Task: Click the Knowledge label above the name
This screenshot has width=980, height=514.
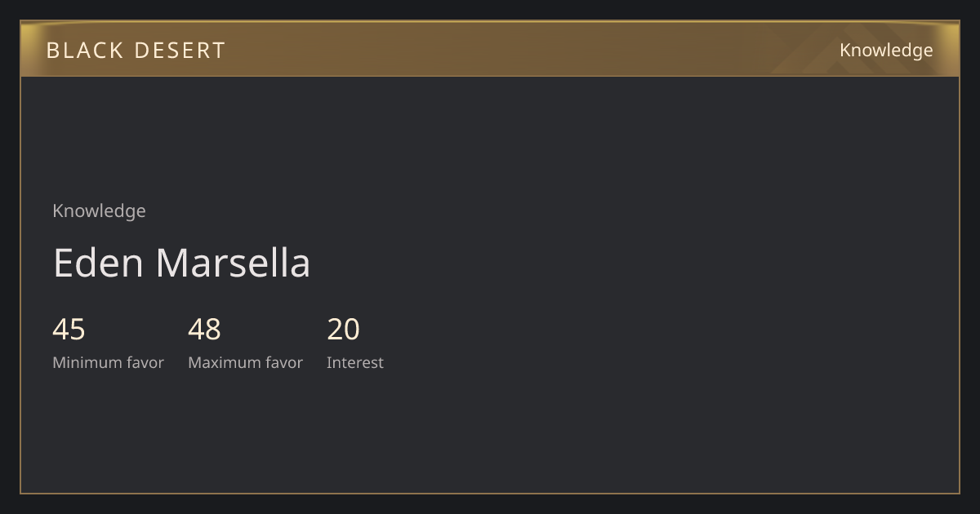Action: click(x=99, y=210)
